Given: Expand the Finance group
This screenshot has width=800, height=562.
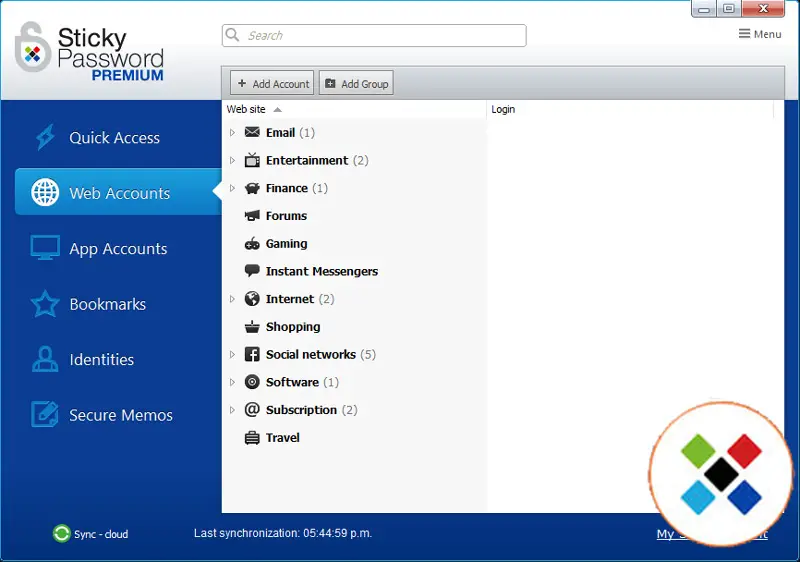Looking at the screenshot, I should (x=232, y=188).
